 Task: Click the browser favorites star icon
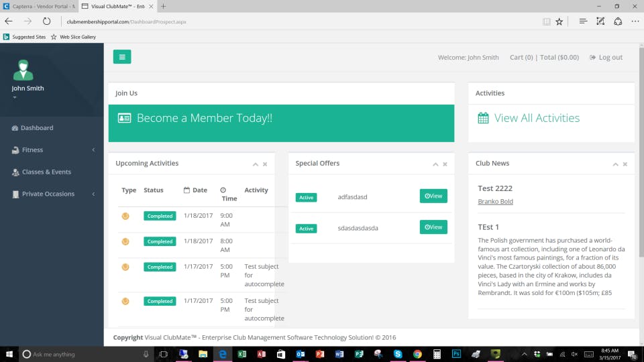559,21
